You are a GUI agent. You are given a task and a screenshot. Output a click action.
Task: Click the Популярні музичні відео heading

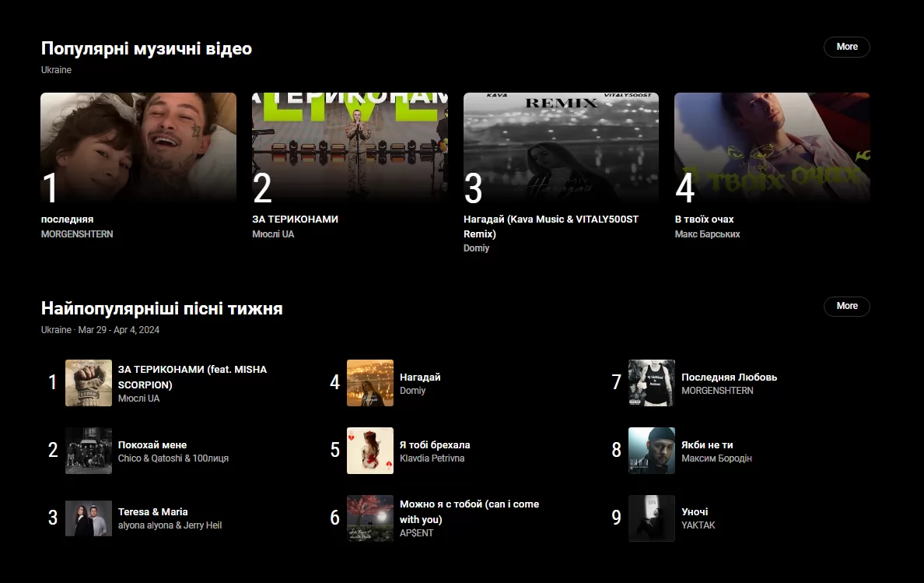point(146,48)
